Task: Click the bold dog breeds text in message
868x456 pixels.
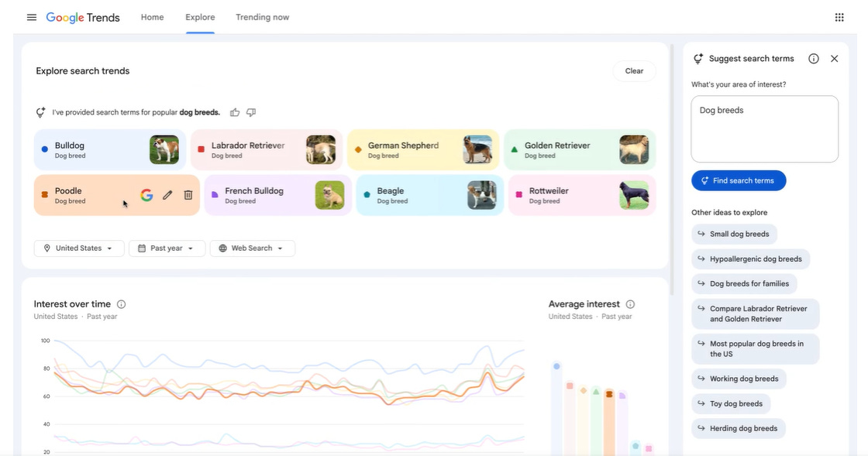Action: (199, 112)
